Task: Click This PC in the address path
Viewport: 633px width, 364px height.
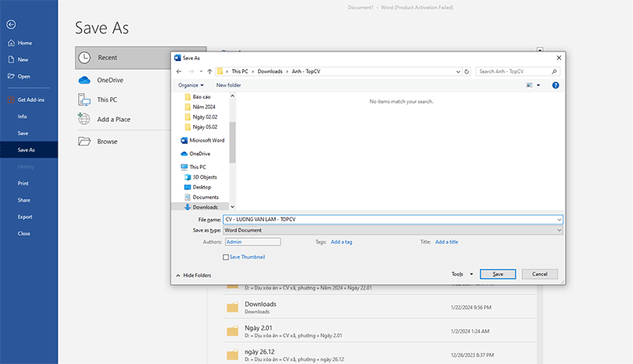Action: [x=240, y=71]
